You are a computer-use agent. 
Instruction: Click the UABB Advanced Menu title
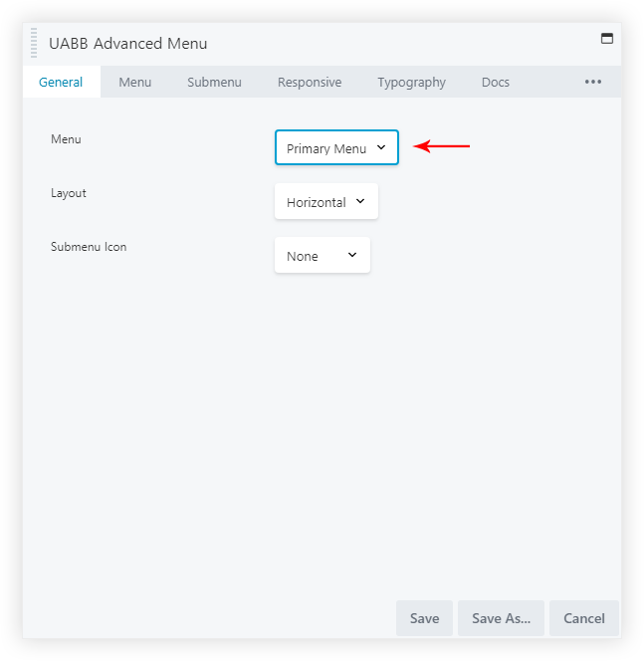(x=127, y=44)
